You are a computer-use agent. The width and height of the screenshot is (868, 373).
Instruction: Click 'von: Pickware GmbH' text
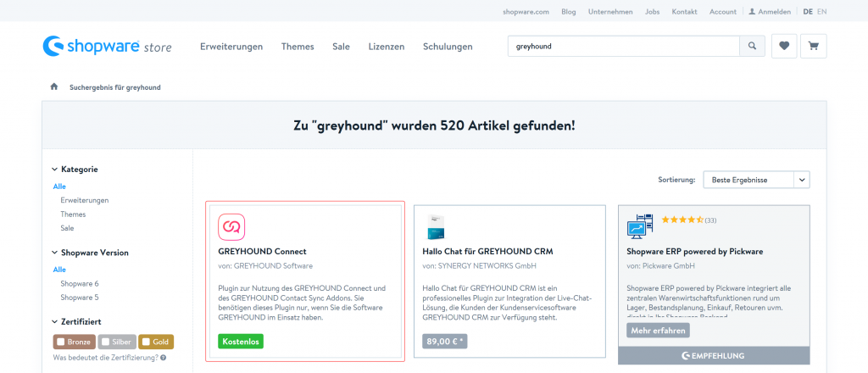pyautogui.click(x=660, y=265)
